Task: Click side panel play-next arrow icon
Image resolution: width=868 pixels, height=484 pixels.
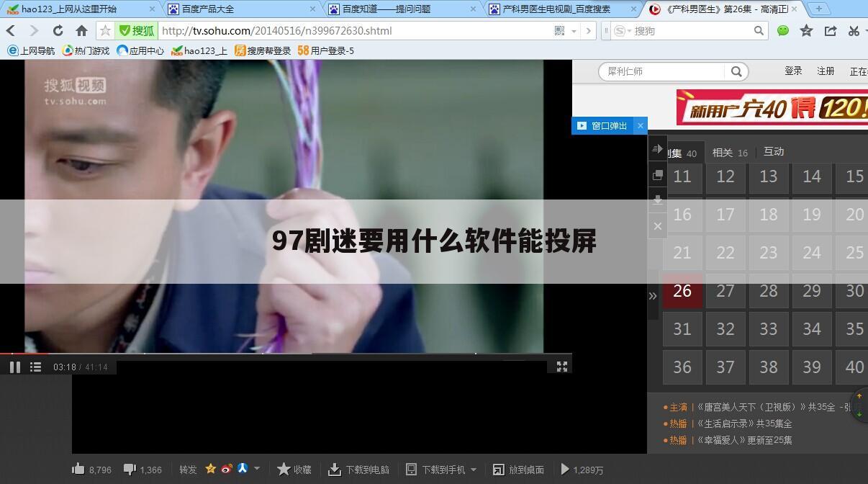Action: click(x=657, y=149)
